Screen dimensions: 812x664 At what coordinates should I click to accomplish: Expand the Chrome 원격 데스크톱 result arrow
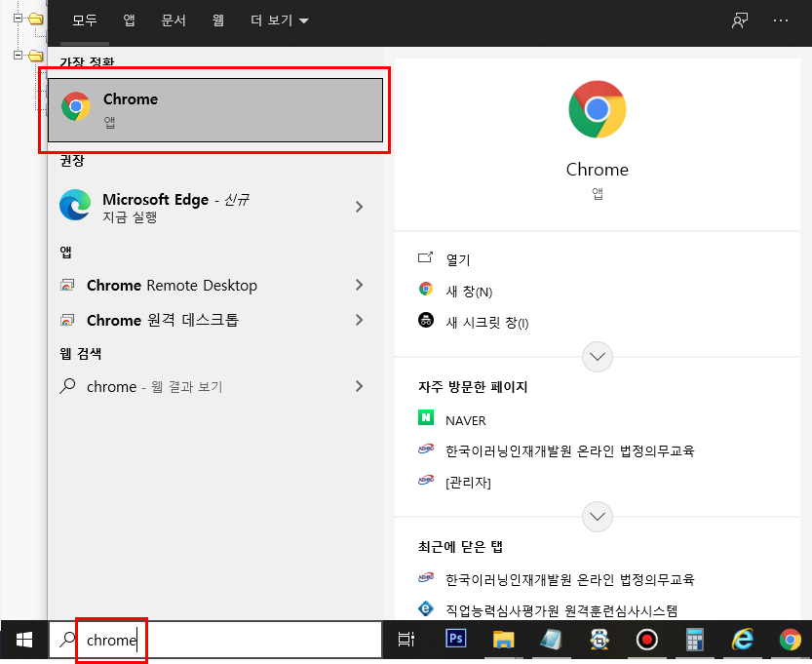pyautogui.click(x=360, y=320)
